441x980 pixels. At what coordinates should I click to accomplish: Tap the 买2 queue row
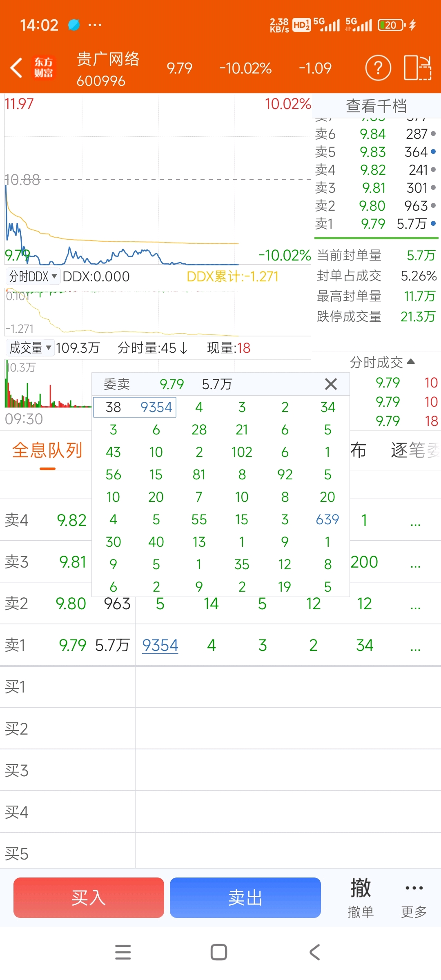[220, 728]
